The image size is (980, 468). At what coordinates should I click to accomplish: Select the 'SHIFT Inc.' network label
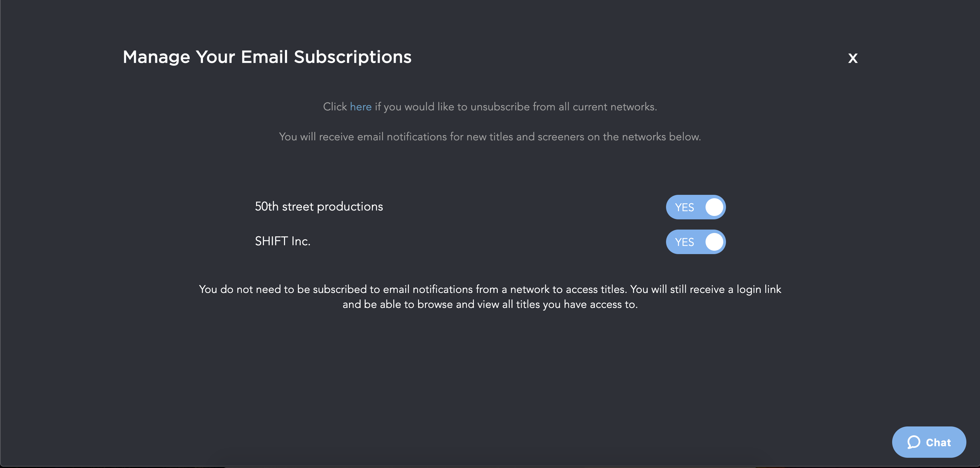(283, 241)
